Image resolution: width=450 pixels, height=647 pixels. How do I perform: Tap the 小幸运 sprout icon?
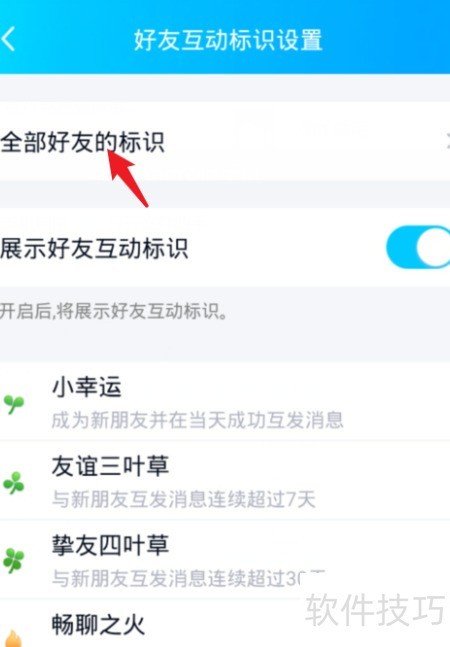(14, 404)
